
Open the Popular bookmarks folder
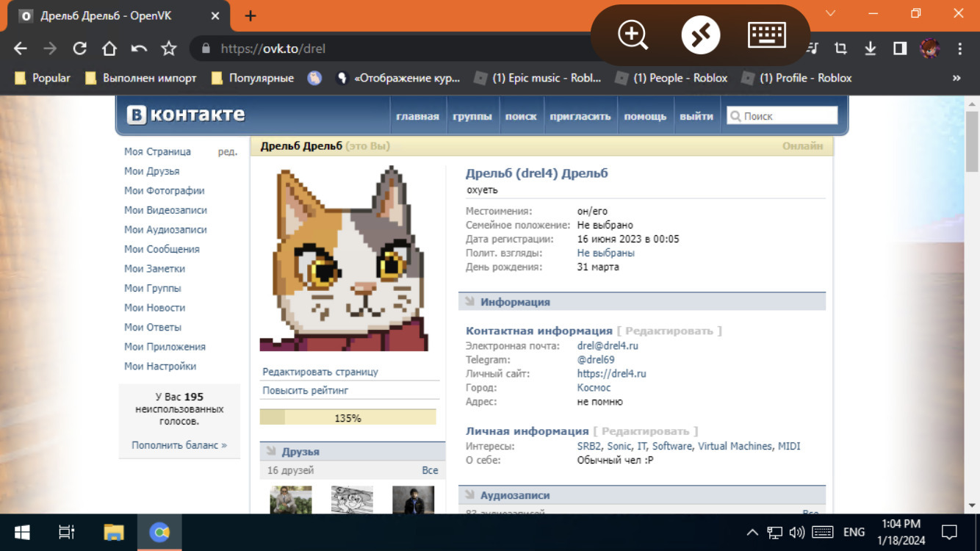(x=43, y=78)
